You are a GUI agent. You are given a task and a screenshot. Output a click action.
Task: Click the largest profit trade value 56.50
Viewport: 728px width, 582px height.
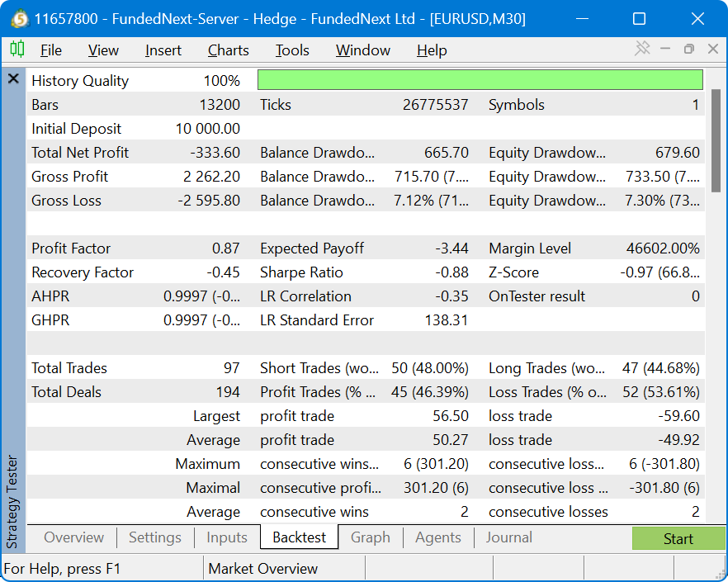click(x=451, y=416)
